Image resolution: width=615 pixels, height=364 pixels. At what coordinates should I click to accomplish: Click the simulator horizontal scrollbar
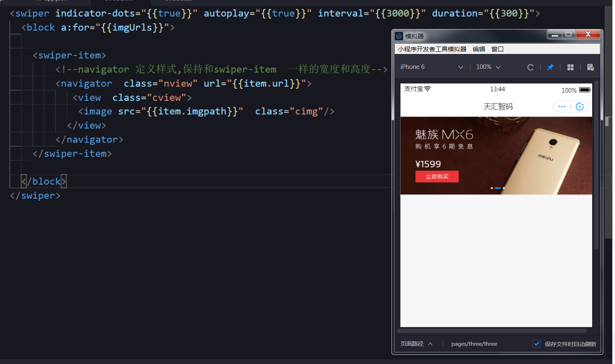[x=492, y=331]
